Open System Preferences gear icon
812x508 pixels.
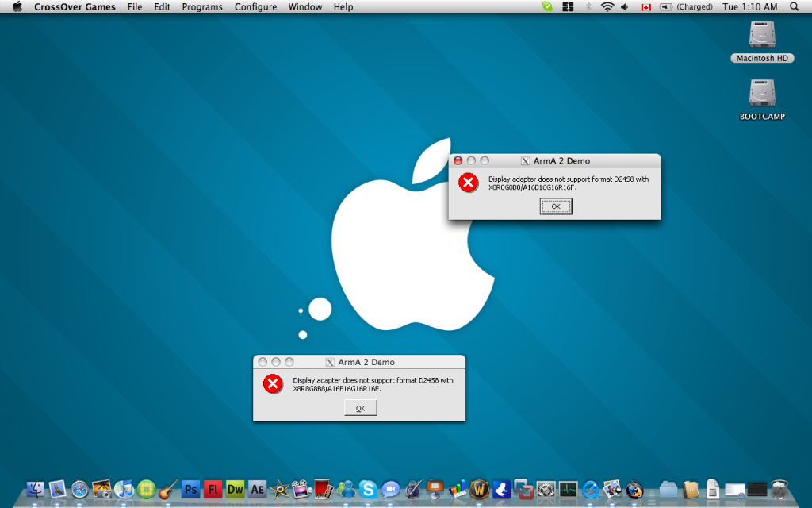546,489
